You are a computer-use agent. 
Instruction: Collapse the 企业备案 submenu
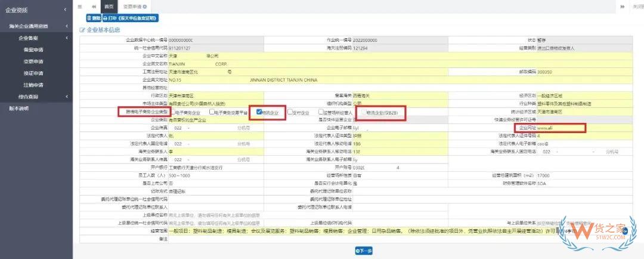click(36, 38)
